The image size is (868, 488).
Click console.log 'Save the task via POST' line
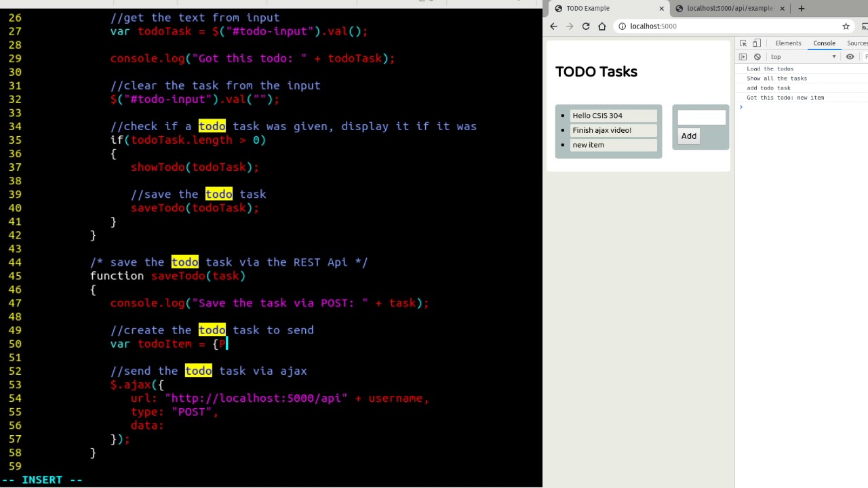coord(269,304)
